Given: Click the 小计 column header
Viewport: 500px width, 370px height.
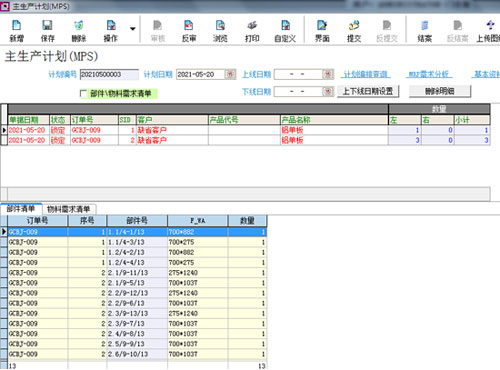Looking at the screenshot, I should [472, 120].
